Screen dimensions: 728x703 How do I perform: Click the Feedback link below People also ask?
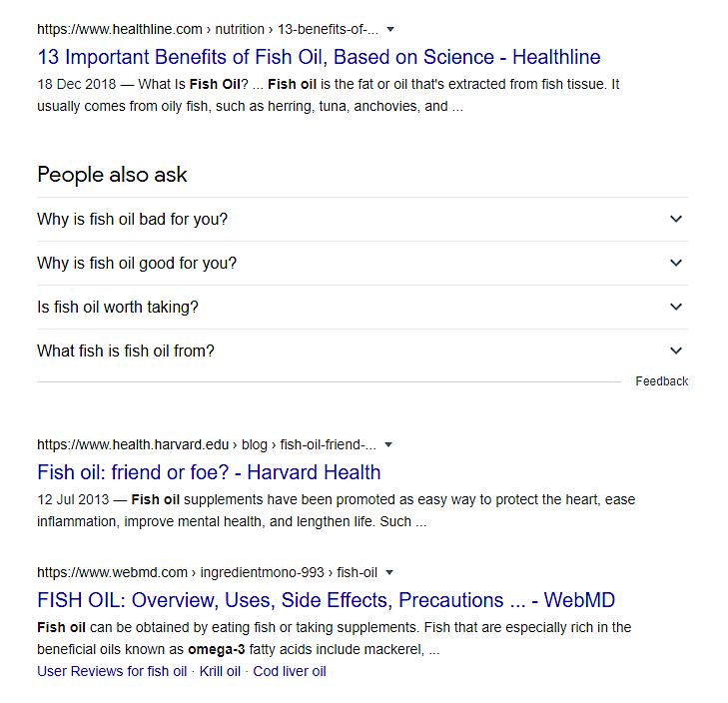coord(662,381)
